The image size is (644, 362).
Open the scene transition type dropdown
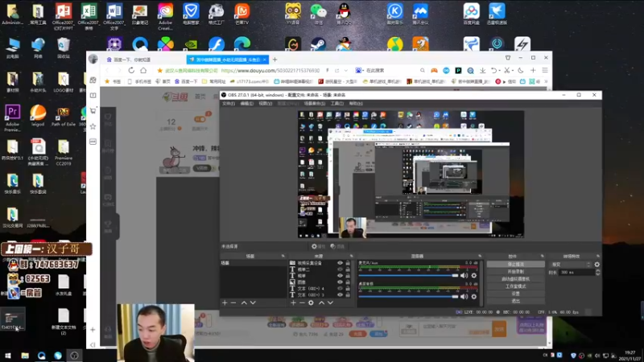571,265
